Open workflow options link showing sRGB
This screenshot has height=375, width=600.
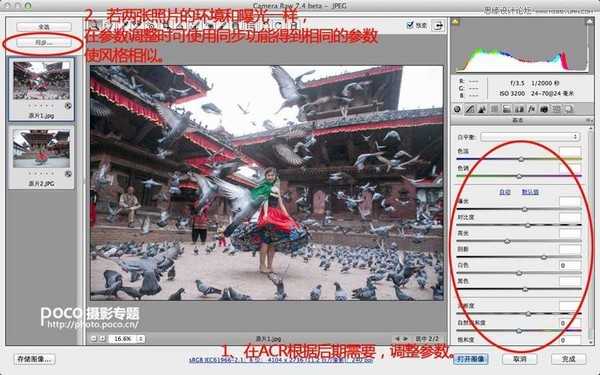(281, 360)
